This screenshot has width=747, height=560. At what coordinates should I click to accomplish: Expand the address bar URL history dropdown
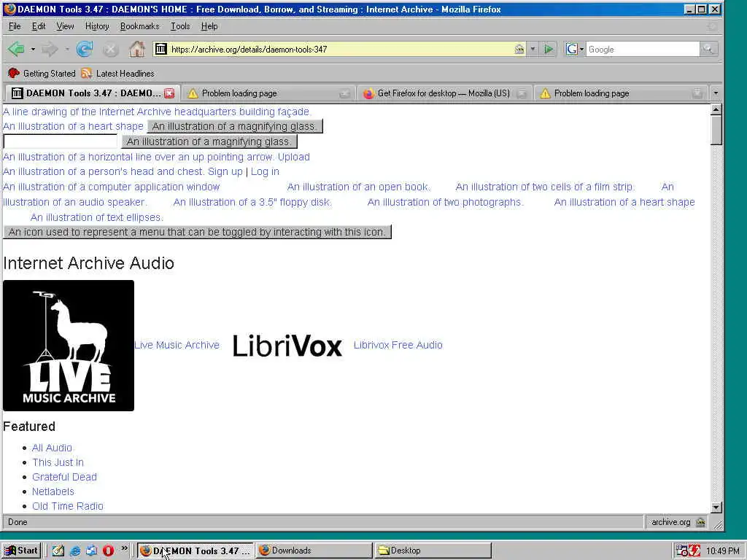tap(533, 49)
